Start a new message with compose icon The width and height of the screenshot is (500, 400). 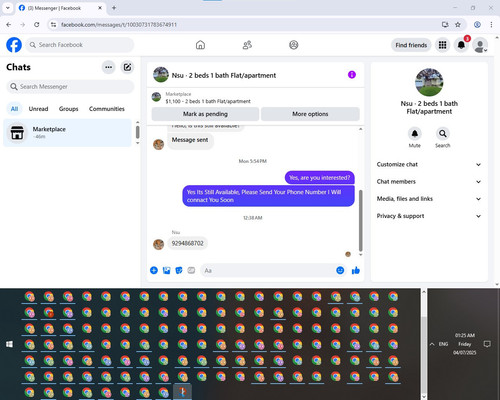(x=127, y=67)
